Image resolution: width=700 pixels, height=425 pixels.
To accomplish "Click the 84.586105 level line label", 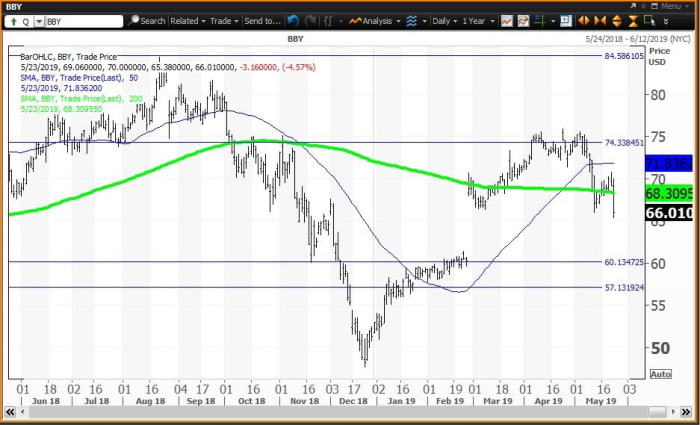I will (624, 56).
